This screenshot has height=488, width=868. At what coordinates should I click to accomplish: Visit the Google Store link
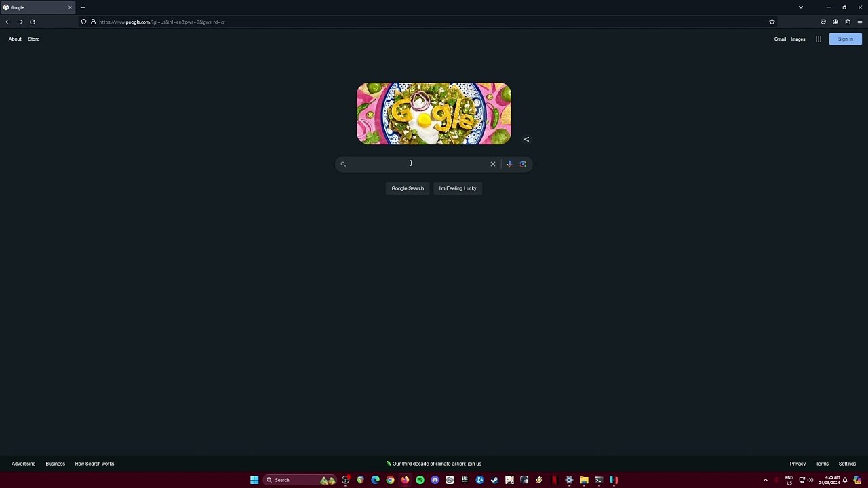pyautogui.click(x=34, y=39)
